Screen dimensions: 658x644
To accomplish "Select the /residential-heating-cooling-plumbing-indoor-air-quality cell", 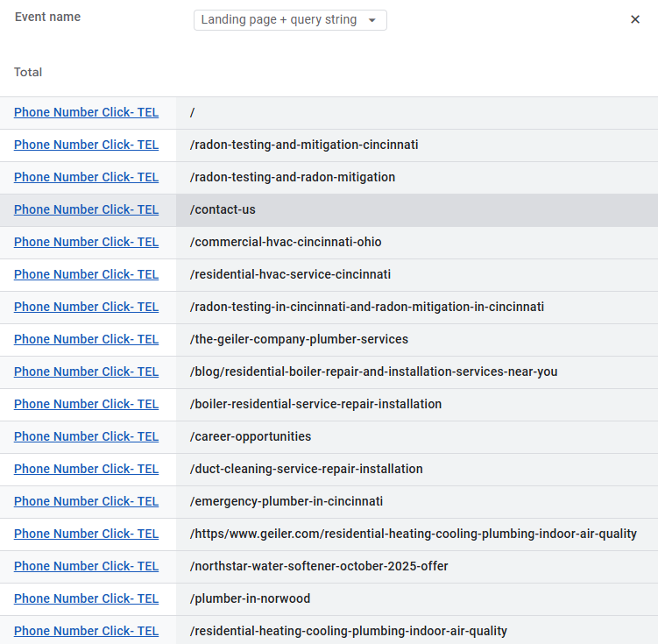I will [417, 630].
